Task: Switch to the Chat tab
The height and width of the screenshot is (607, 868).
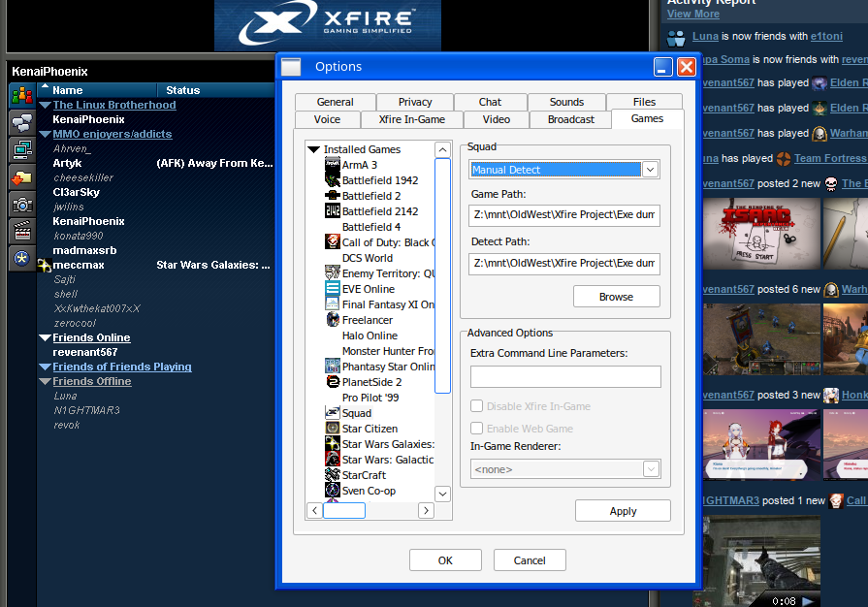Action: (x=490, y=102)
